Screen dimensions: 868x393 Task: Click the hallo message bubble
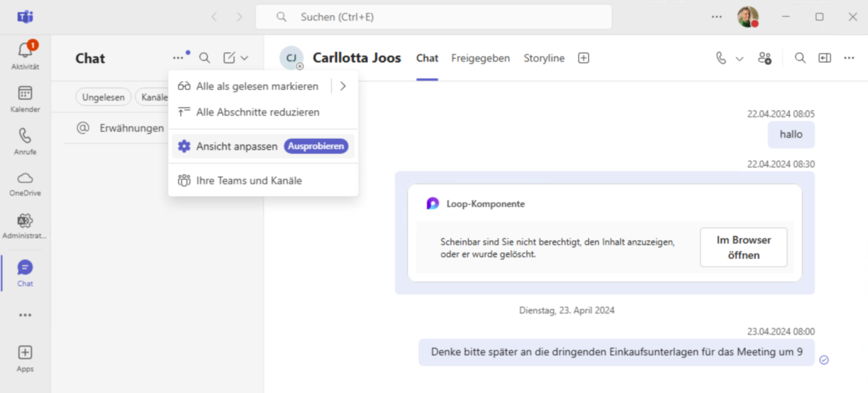[791, 135]
